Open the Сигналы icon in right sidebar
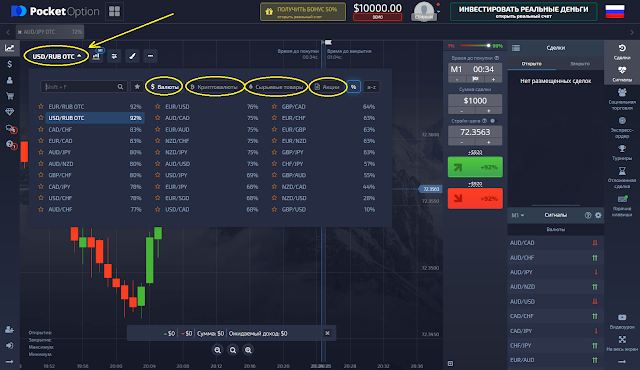This screenshot has height=370, width=640. pyautogui.click(x=622, y=74)
